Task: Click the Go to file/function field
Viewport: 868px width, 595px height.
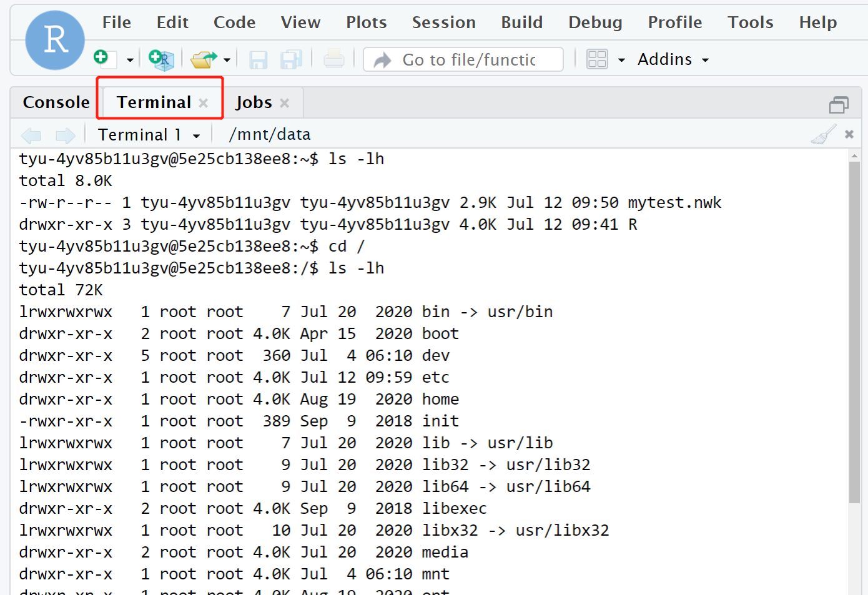Action: click(468, 60)
